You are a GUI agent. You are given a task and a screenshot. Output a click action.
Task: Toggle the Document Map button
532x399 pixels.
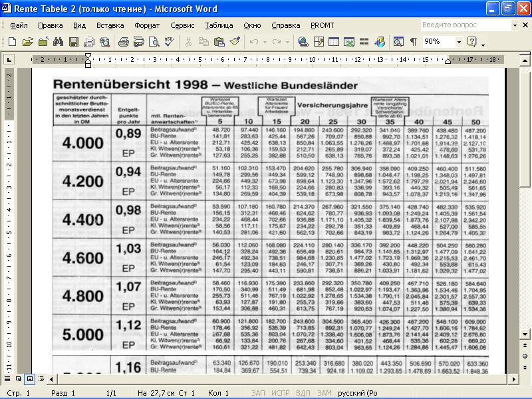pos(398,42)
